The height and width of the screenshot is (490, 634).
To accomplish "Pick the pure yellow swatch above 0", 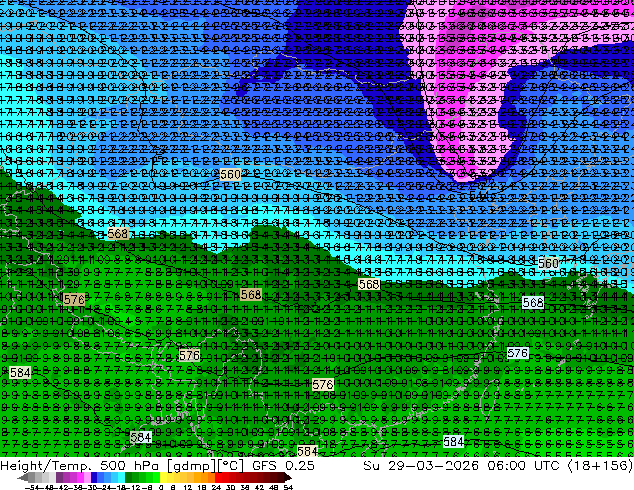I will click(x=163, y=477).
